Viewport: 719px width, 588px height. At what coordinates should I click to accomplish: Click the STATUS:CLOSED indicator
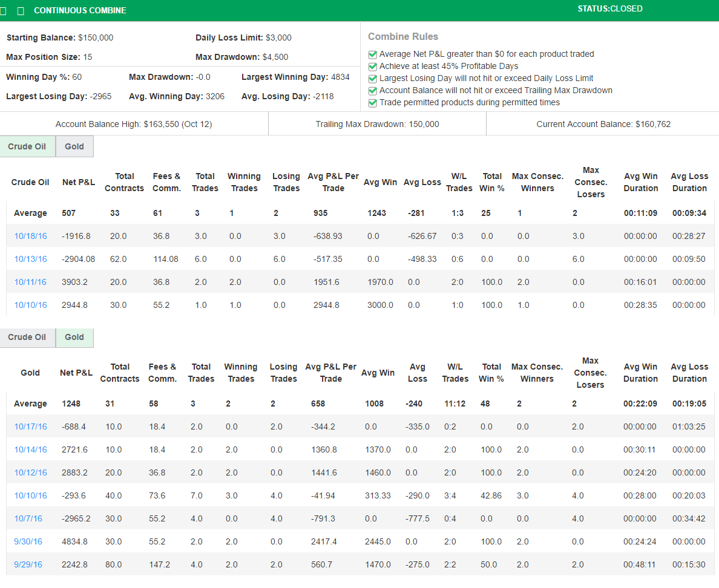coord(609,8)
